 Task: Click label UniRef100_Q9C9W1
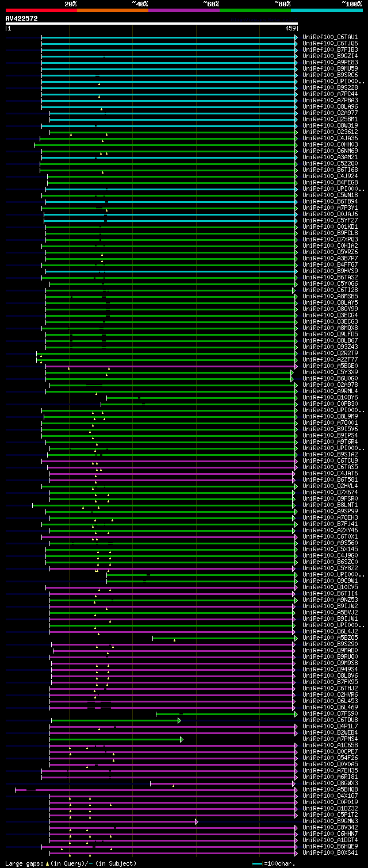coord(330,581)
